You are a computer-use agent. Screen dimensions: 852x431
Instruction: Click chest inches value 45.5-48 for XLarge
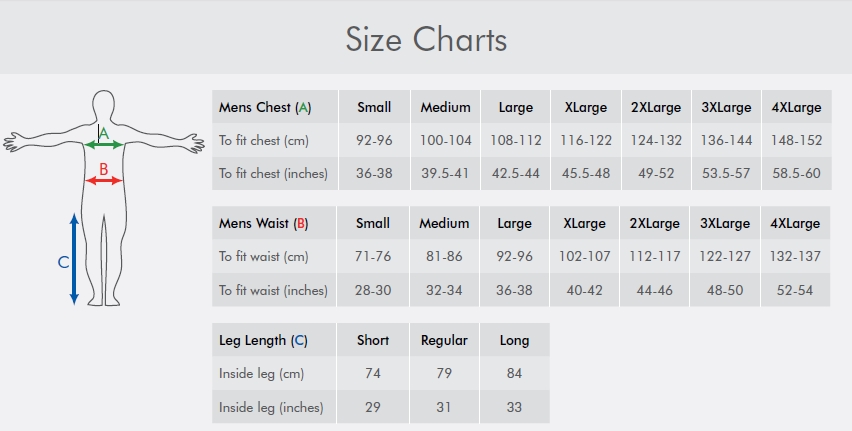(x=585, y=173)
